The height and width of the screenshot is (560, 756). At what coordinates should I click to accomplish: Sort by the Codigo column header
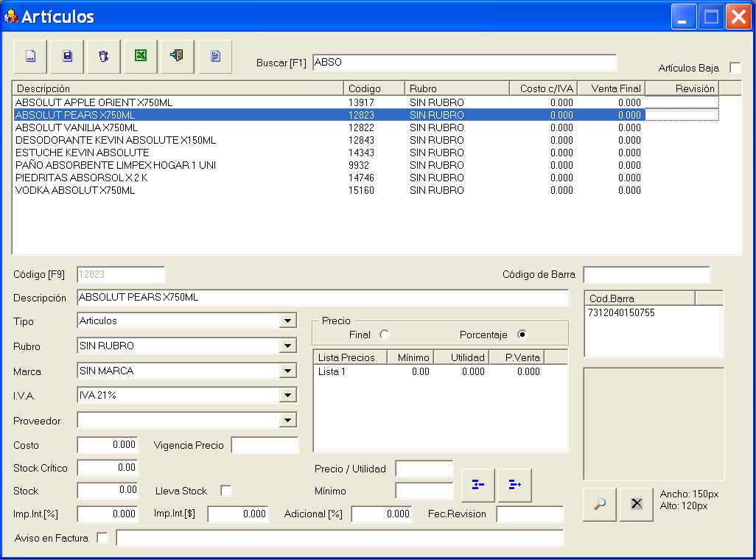coord(374,88)
